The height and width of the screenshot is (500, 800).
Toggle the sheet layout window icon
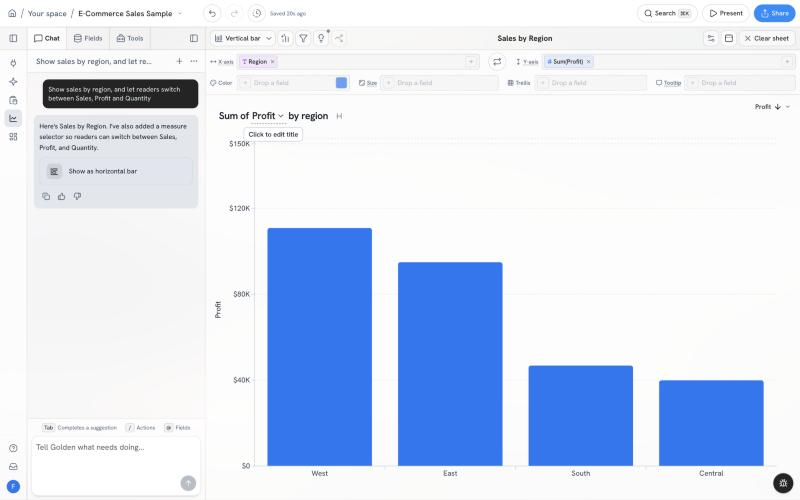[729, 38]
